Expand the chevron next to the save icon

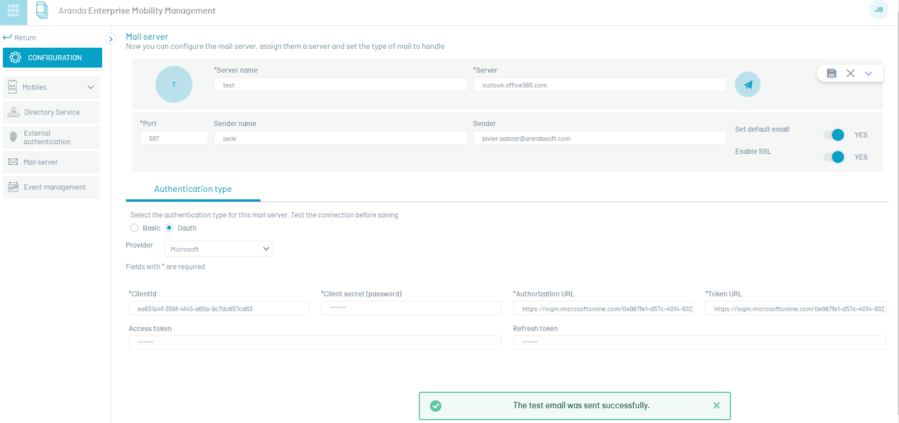(868, 73)
